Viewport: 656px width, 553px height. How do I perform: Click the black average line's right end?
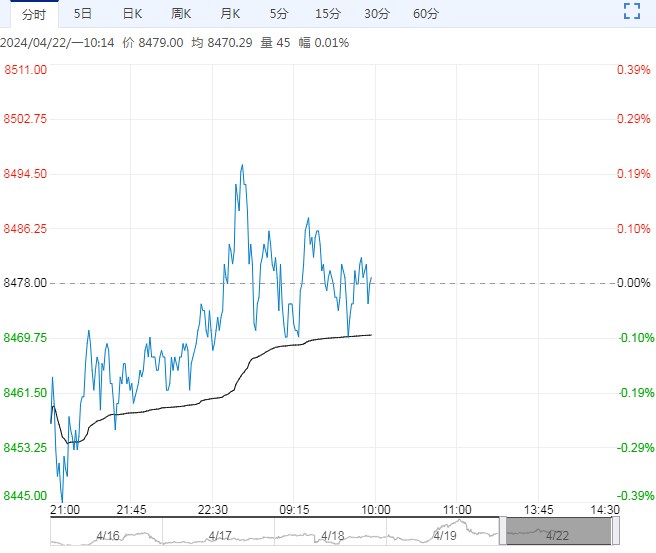coord(371,335)
